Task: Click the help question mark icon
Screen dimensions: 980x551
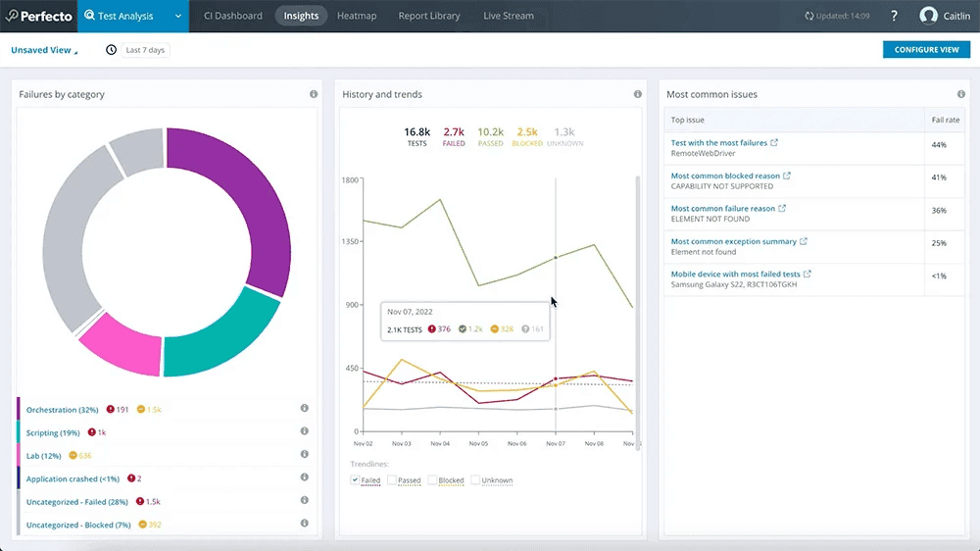Action: click(x=894, y=16)
